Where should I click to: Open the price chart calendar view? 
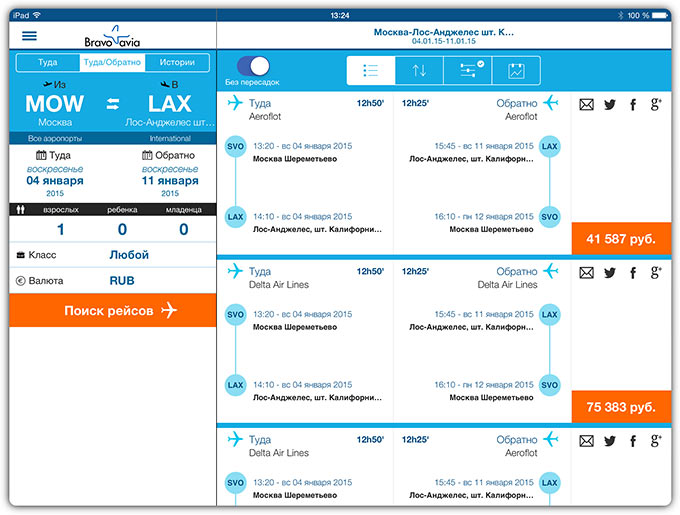pos(516,70)
